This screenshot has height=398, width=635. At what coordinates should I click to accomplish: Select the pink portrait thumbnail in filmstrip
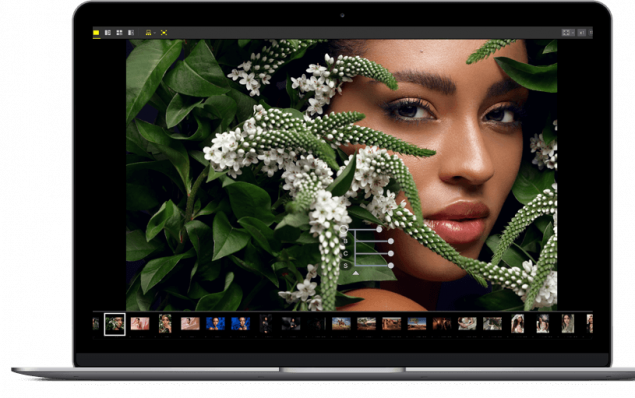[140, 324]
